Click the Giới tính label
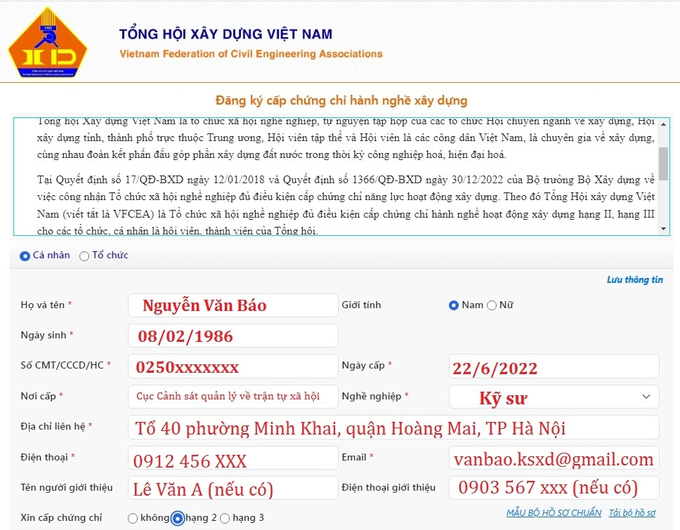Screen dimensions: 680x530 pos(361,305)
